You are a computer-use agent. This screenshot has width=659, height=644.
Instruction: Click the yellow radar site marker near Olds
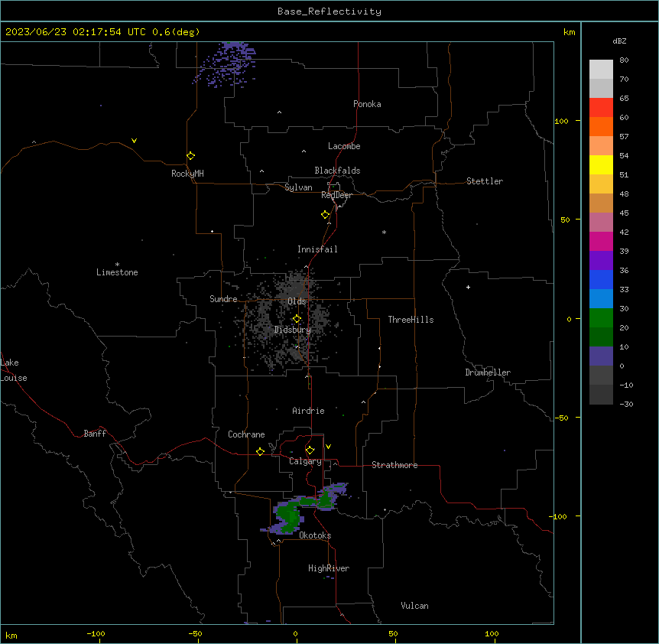(x=297, y=319)
